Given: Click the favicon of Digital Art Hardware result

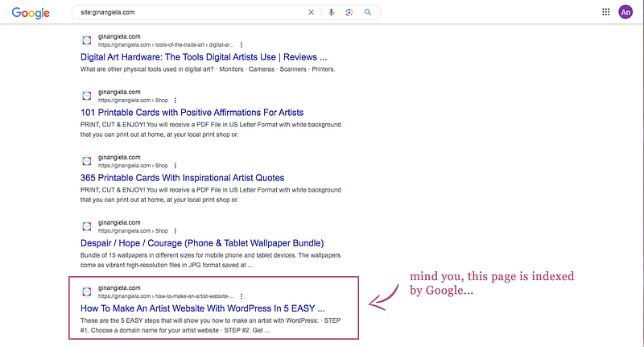Looking at the screenshot, I should coord(87,40).
